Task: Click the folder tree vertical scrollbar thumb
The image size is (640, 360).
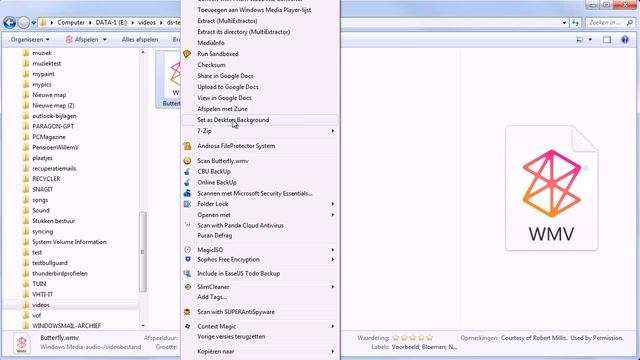Action: tap(143, 252)
